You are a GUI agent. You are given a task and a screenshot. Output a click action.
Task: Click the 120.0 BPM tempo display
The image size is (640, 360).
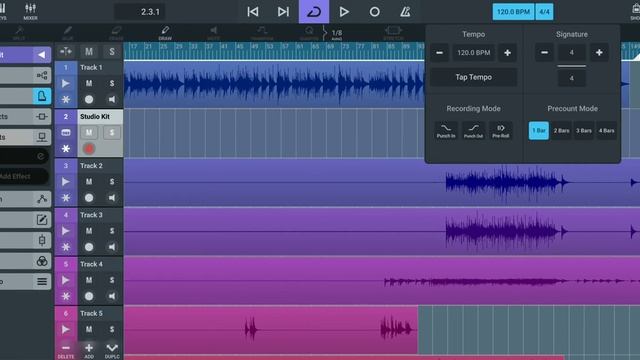pyautogui.click(x=513, y=12)
